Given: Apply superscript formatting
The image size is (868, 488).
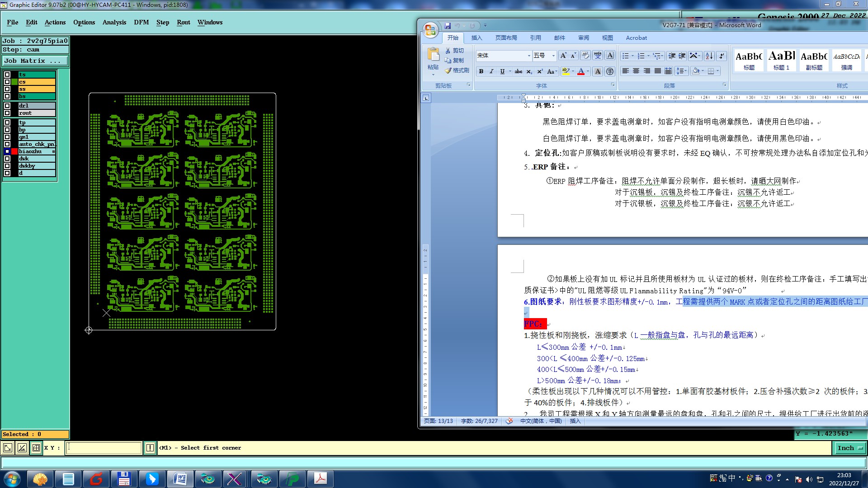Looking at the screenshot, I should point(539,71).
